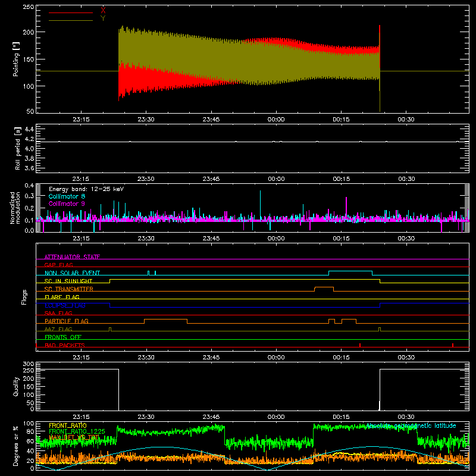
Task: Click the SC_TRANSMITTER flag label
Action: coord(69,289)
